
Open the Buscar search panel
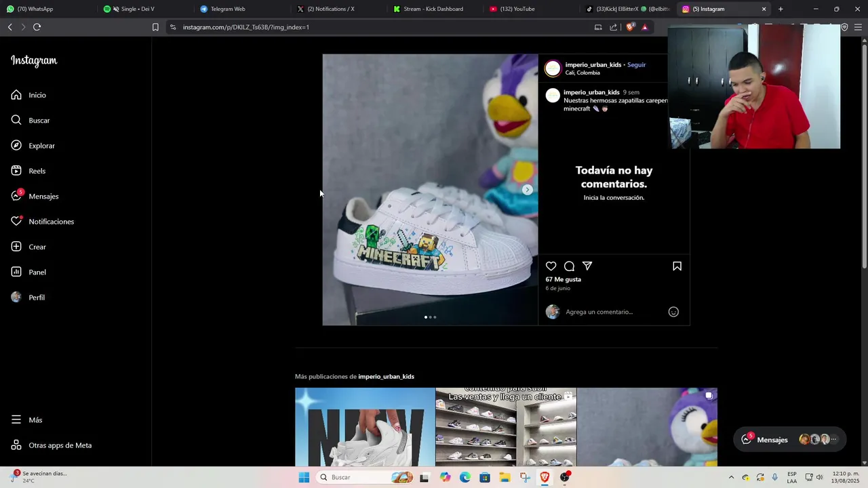click(x=31, y=120)
